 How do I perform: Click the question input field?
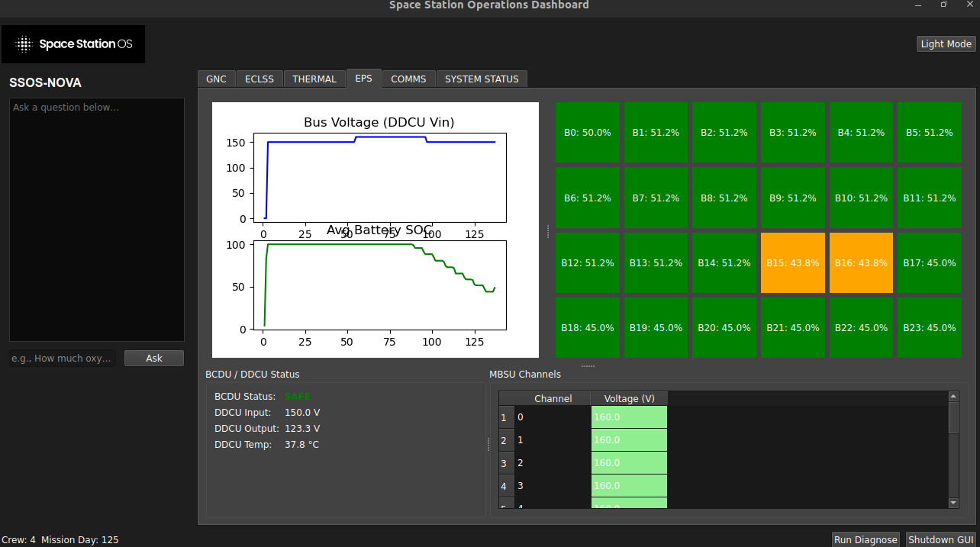coord(63,358)
